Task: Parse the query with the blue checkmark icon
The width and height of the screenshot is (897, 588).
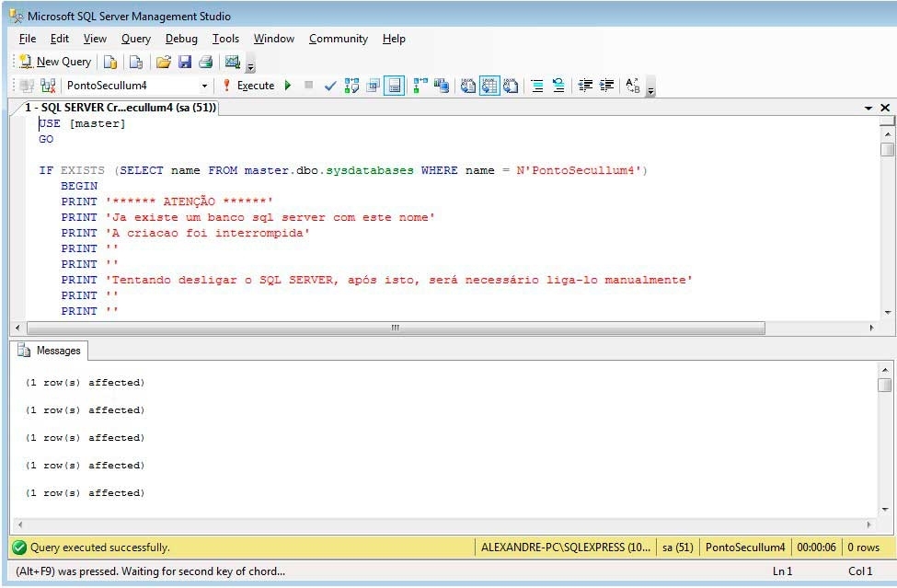Action: [x=330, y=86]
